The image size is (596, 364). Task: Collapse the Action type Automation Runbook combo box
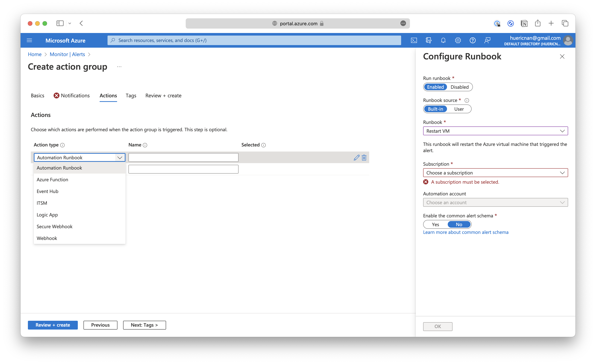(x=79, y=157)
